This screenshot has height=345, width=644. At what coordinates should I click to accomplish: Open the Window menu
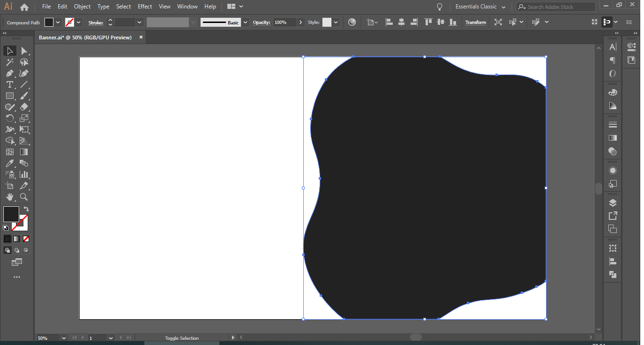tap(187, 7)
